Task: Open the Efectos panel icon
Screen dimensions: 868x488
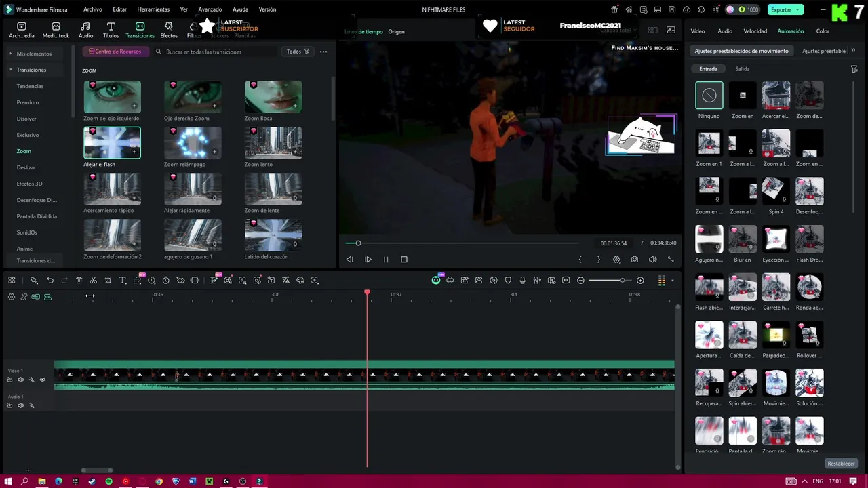Action: coord(169,30)
